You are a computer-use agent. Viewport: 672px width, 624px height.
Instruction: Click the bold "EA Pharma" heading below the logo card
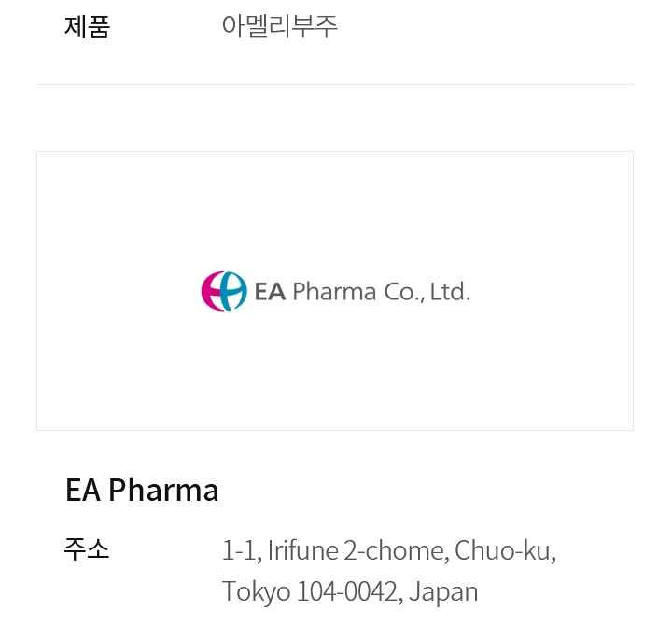(x=142, y=490)
